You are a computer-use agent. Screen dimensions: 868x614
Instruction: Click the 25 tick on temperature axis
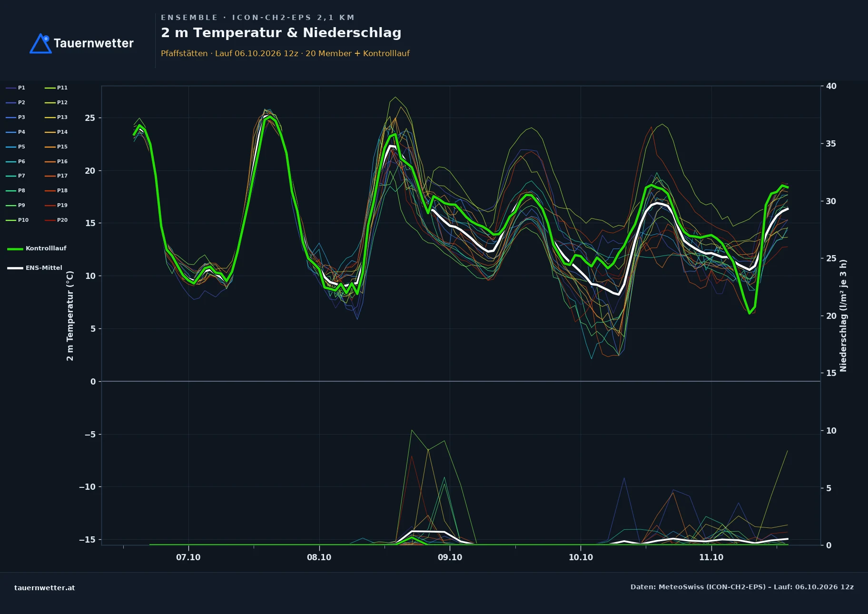(90, 118)
